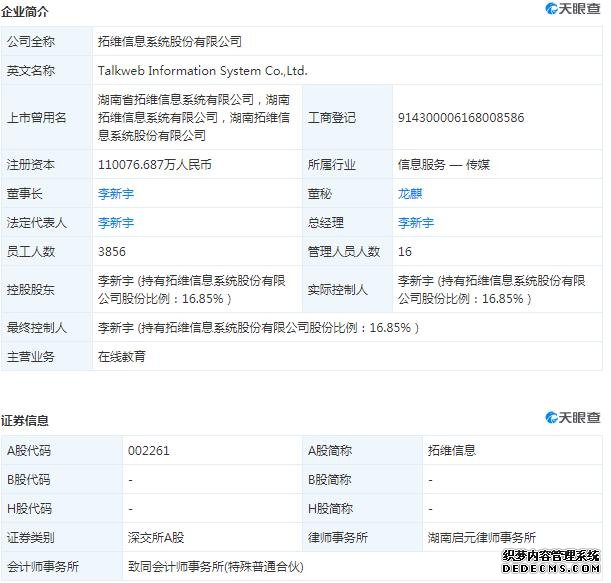Image resolution: width=611 pixels, height=583 pixels.
Task: Select main business value 在线教育
Action: pyautogui.click(x=122, y=356)
